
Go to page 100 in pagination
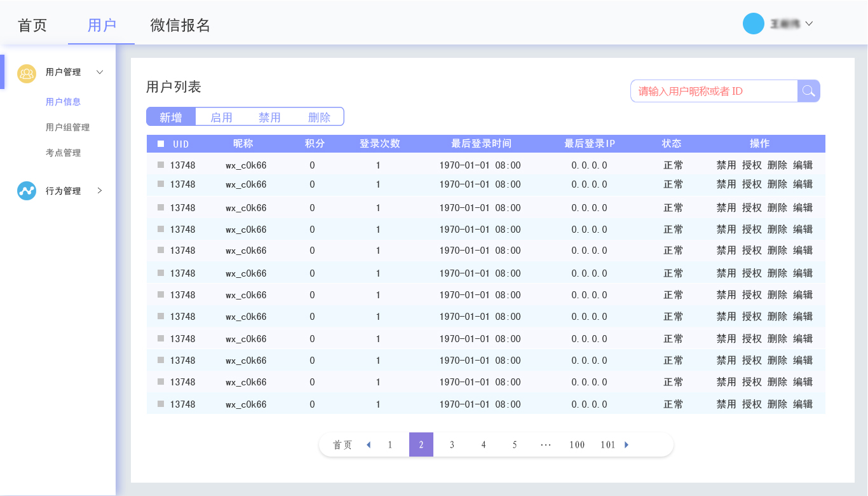(x=577, y=445)
